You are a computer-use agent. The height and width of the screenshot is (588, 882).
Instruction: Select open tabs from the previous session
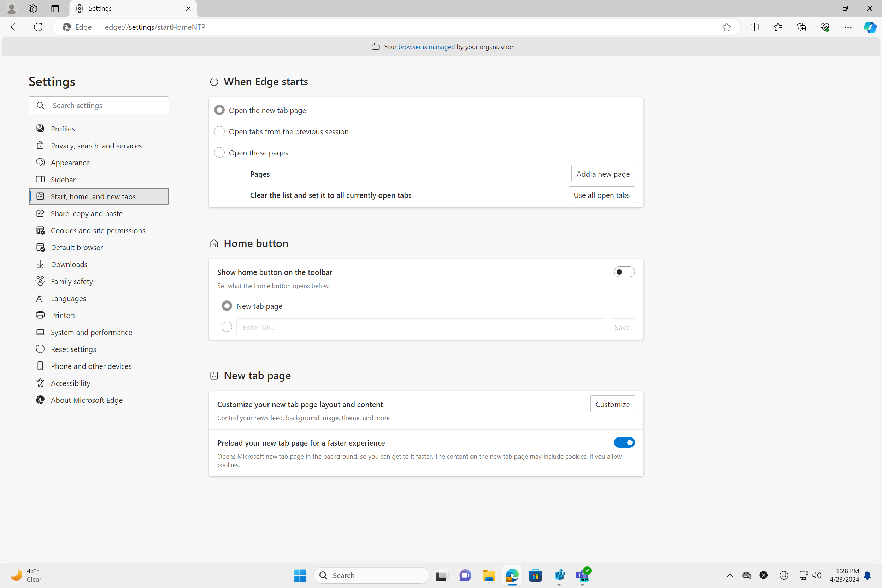(219, 131)
